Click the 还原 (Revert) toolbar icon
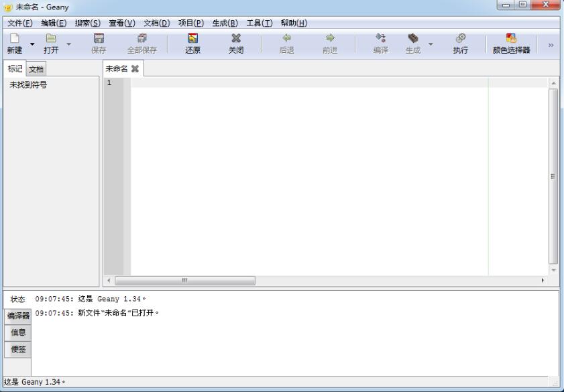Screen dimensions: 564x392 pos(192,38)
